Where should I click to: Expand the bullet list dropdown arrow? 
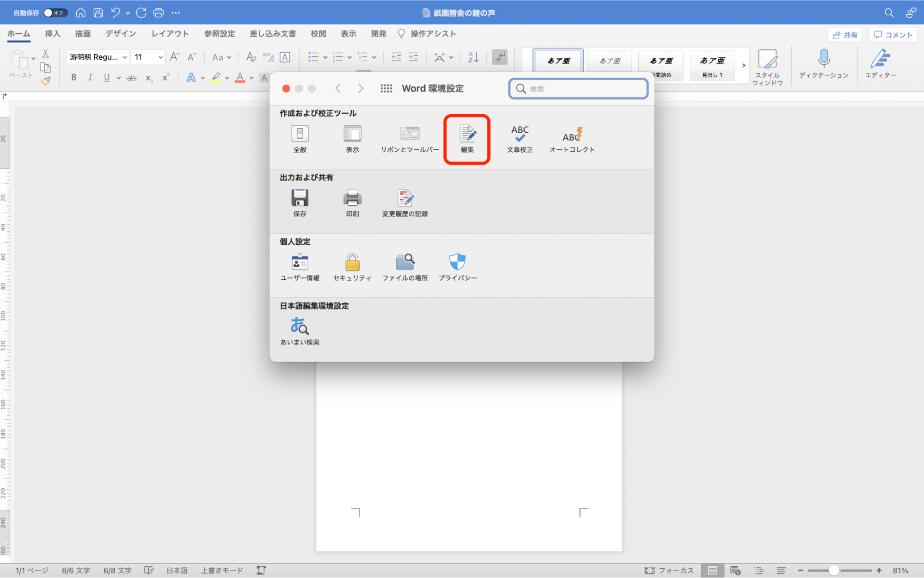click(x=325, y=57)
